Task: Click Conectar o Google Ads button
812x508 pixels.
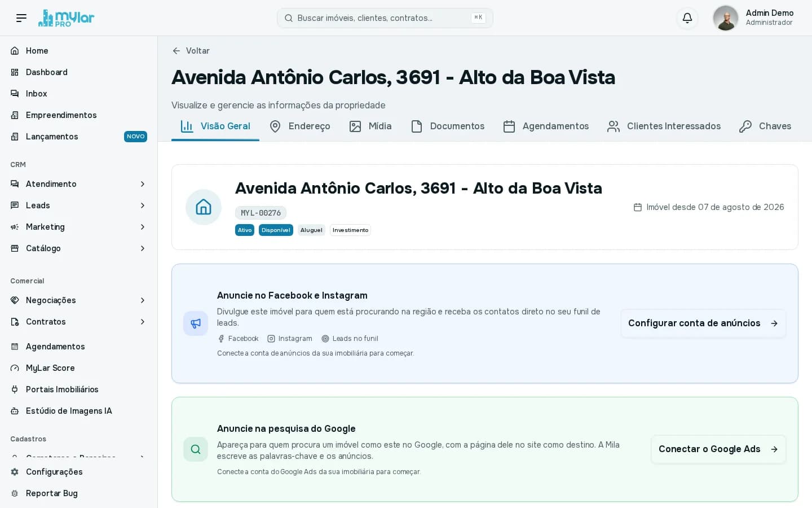Action: pyautogui.click(x=718, y=449)
